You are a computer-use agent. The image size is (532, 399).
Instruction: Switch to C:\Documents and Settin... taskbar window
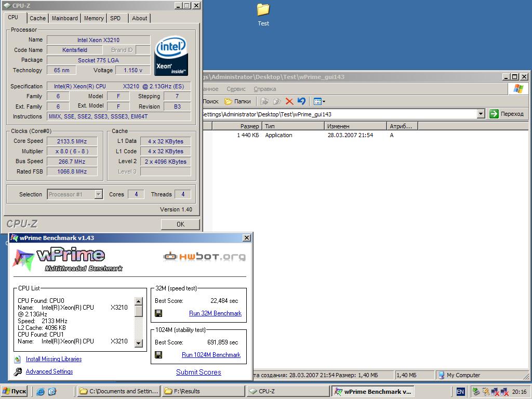(x=119, y=391)
